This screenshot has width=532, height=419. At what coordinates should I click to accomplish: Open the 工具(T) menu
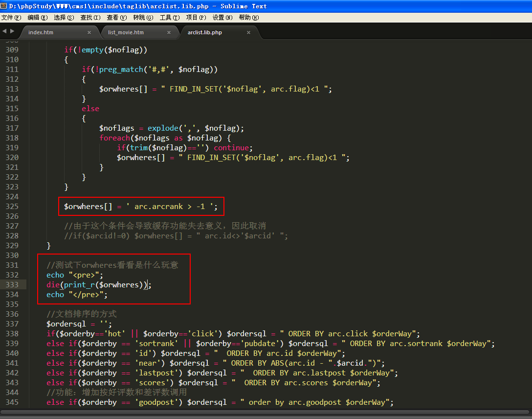coord(170,17)
